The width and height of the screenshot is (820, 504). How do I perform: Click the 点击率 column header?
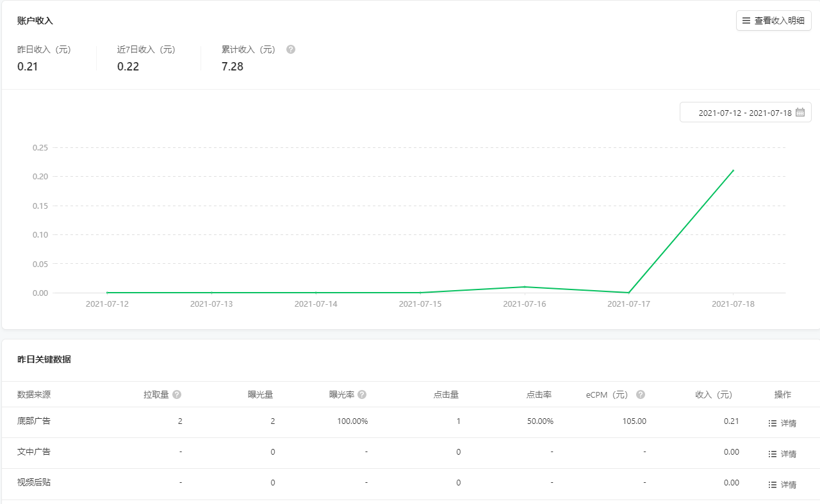(539, 394)
